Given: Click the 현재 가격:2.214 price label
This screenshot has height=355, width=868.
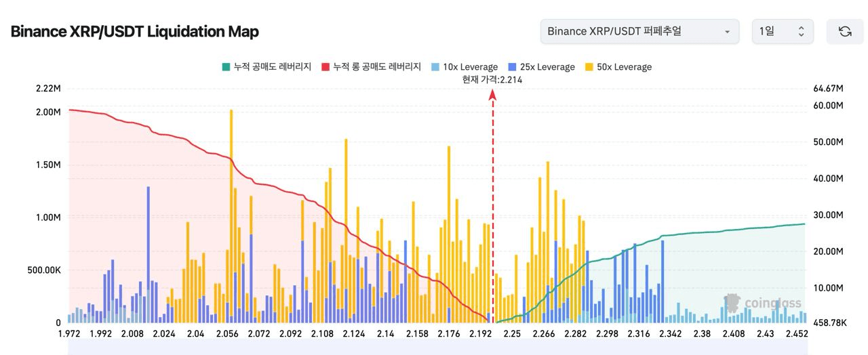Looking at the screenshot, I should click(x=492, y=79).
